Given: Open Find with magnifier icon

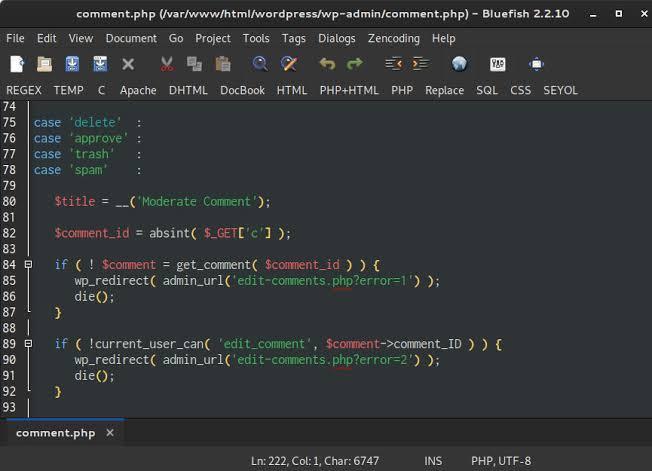Looking at the screenshot, I should pos(260,64).
